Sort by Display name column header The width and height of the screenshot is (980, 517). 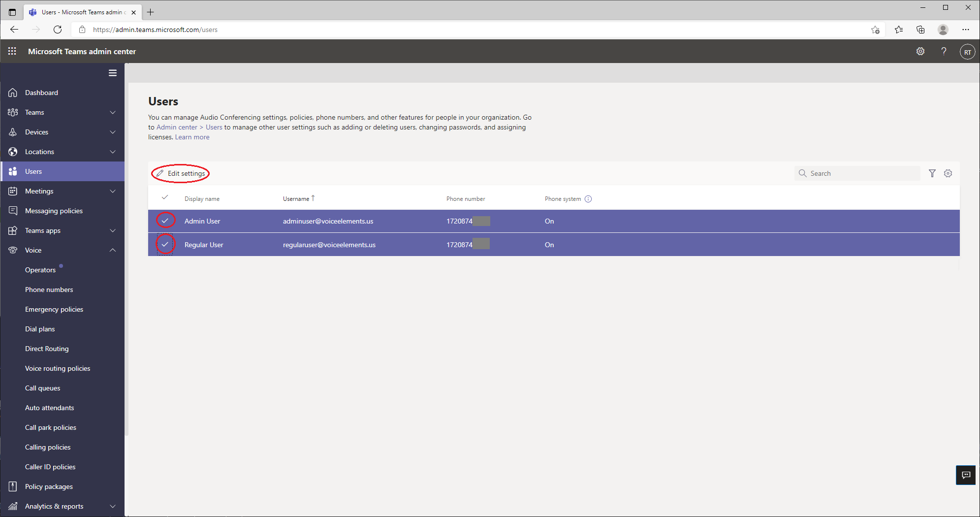coord(202,199)
